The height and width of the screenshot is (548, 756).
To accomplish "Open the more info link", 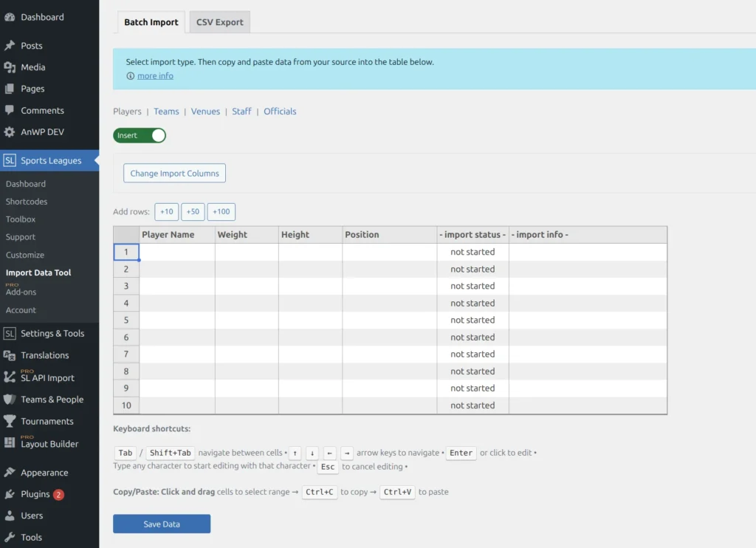I will [x=155, y=76].
